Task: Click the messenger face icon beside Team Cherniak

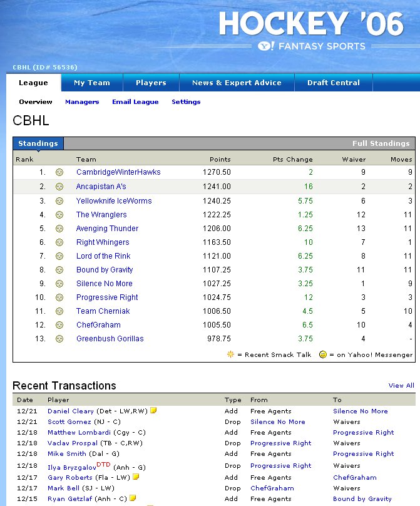Action: coord(59,311)
